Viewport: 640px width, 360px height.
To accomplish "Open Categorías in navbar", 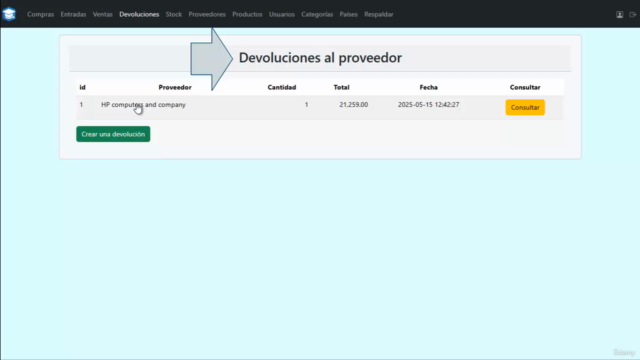I will tap(317, 14).
